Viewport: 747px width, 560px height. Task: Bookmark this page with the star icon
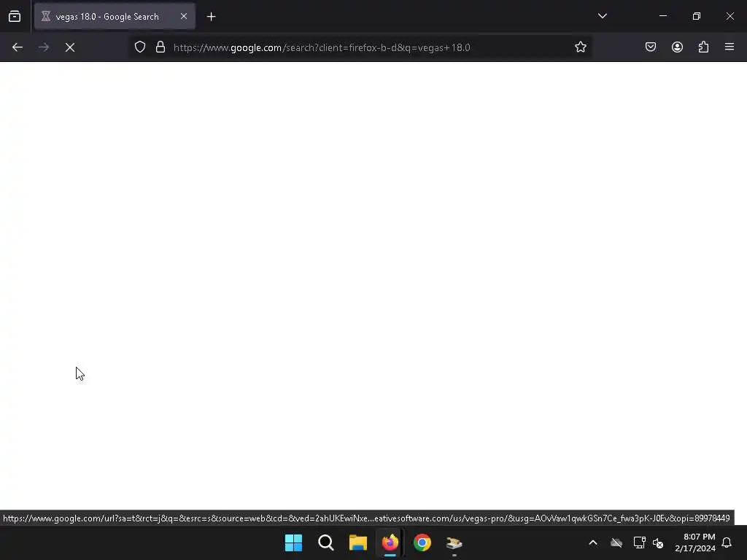[x=580, y=47]
